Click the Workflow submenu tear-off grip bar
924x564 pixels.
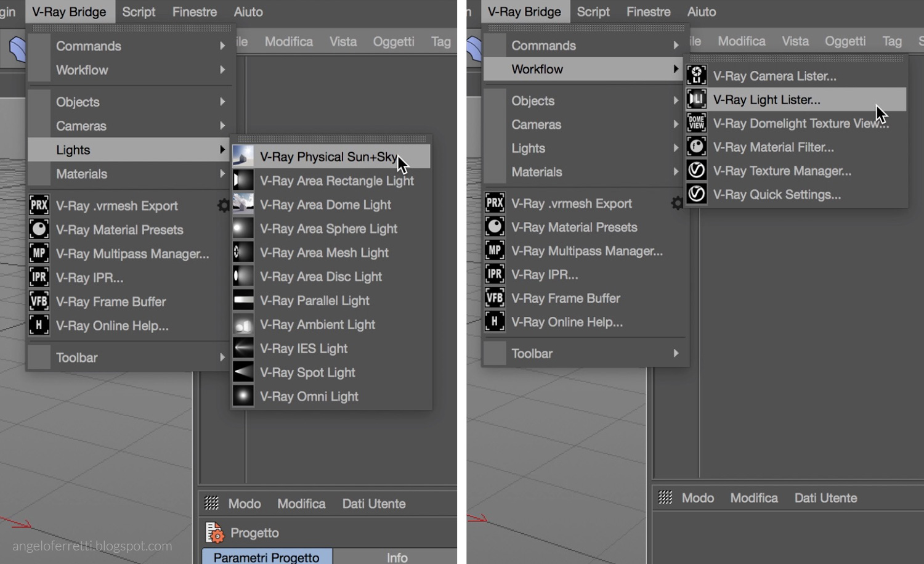[796, 58]
